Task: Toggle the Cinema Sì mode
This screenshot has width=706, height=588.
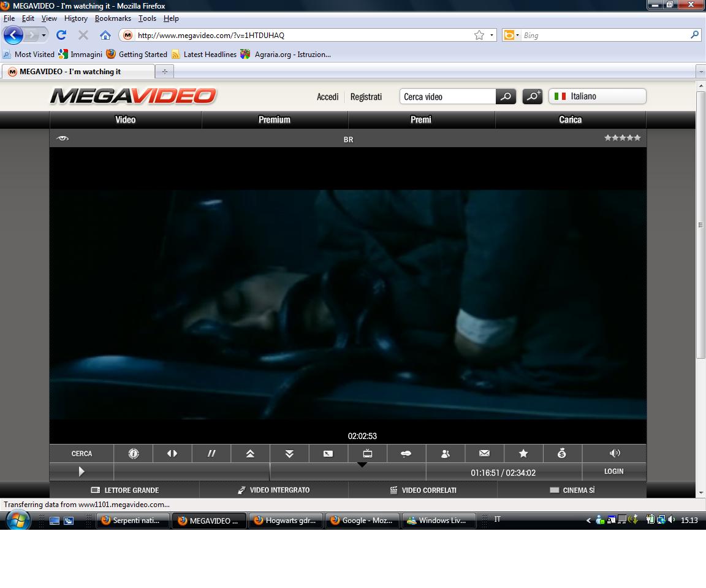Action: (572, 490)
